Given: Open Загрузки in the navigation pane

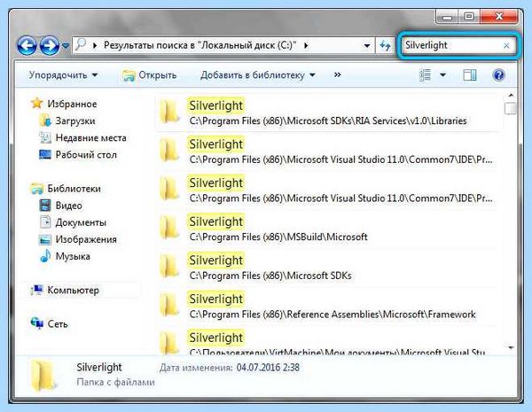Looking at the screenshot, I should click(75, 120).
